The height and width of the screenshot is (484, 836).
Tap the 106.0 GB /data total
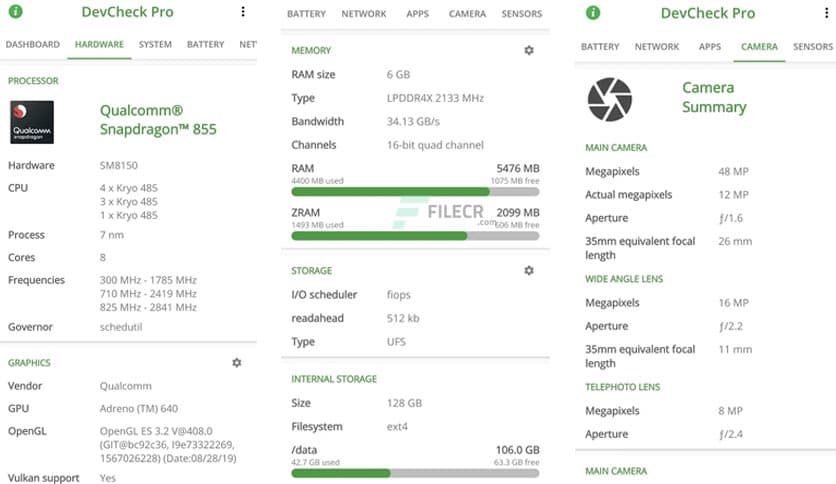(x=517, y=450)
